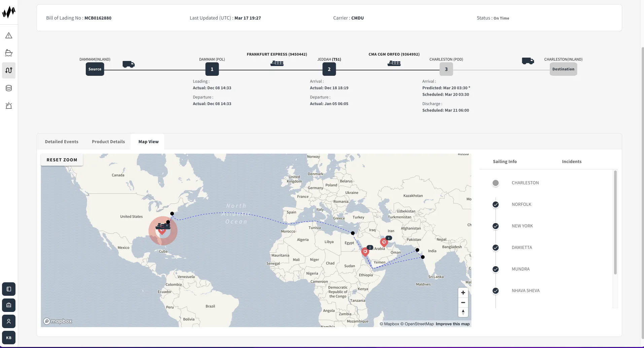Click the Jeddah stop 2 timeline marker

click(x=329, y=69)
